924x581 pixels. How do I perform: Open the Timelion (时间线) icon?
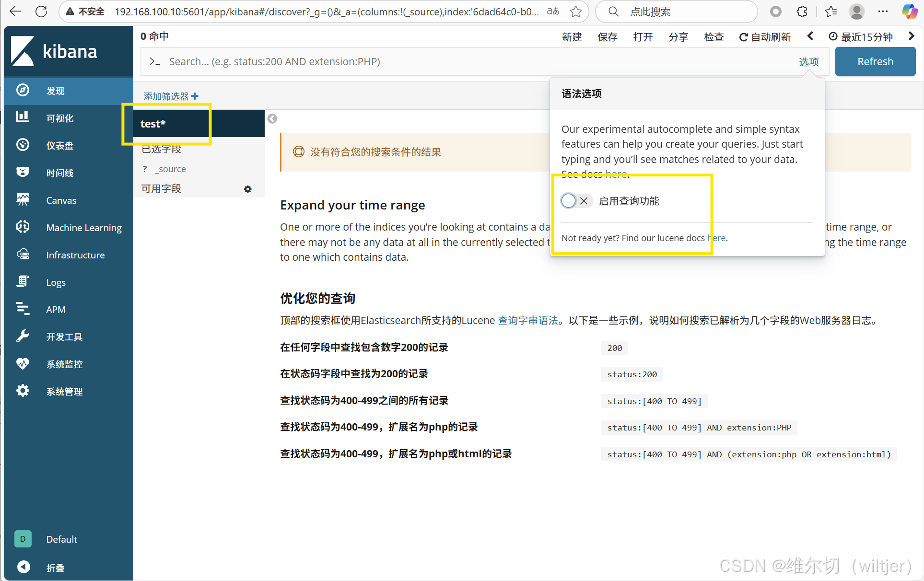click(23, 172)
